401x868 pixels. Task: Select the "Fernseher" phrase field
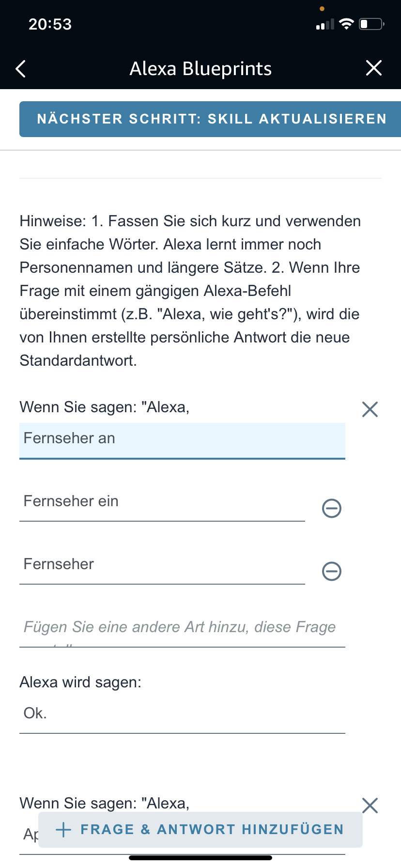(x=162, y=565)
